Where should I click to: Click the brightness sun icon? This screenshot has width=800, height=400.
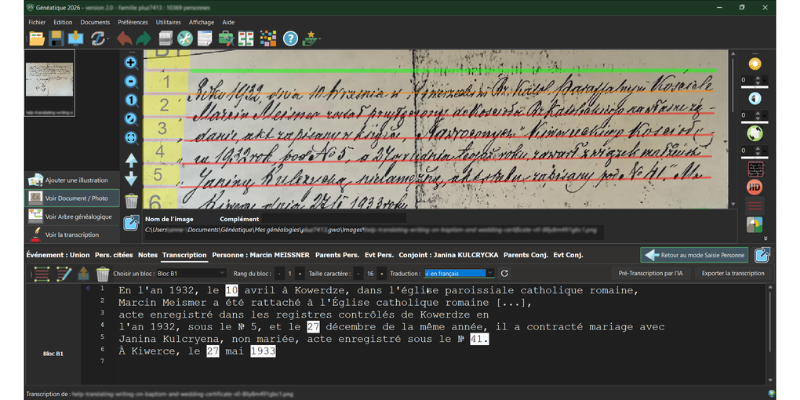point(755,64)
